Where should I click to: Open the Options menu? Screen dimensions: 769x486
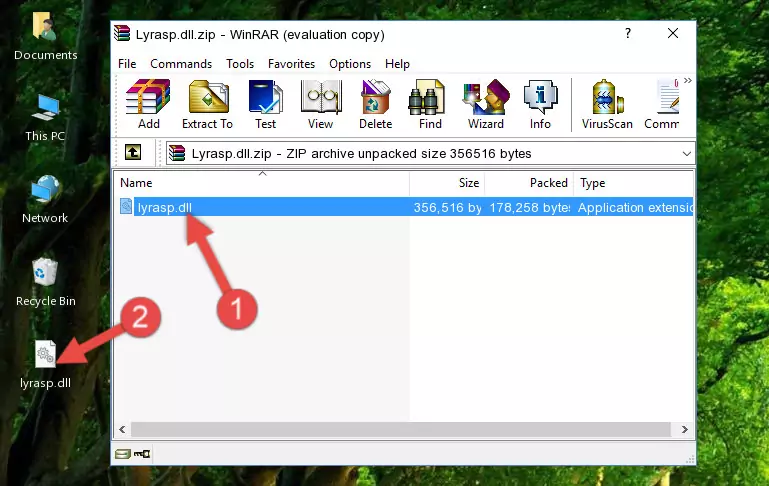coord(350,64)
